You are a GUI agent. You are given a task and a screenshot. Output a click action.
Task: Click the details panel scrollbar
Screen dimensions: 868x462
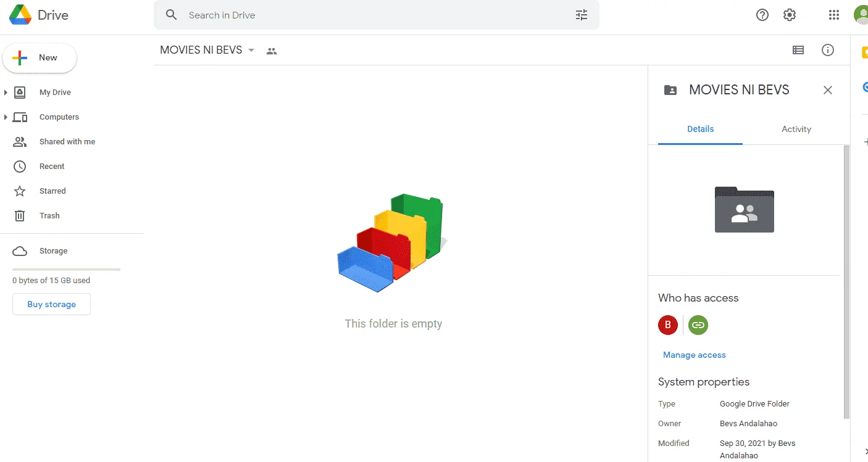coord(847,282)
